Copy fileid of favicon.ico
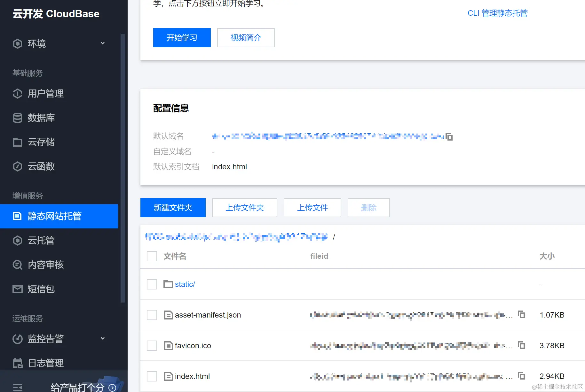This screenshot has height=392, width=585. pos(522,345)
